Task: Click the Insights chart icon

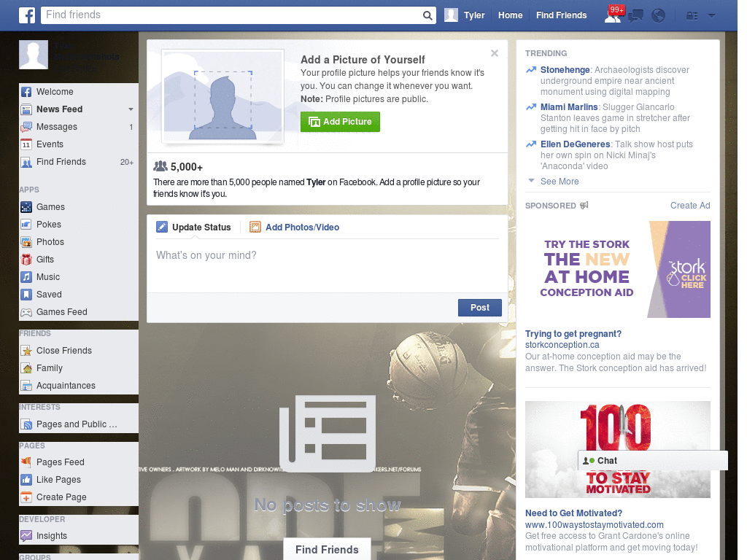Action: tap(26, 536)
